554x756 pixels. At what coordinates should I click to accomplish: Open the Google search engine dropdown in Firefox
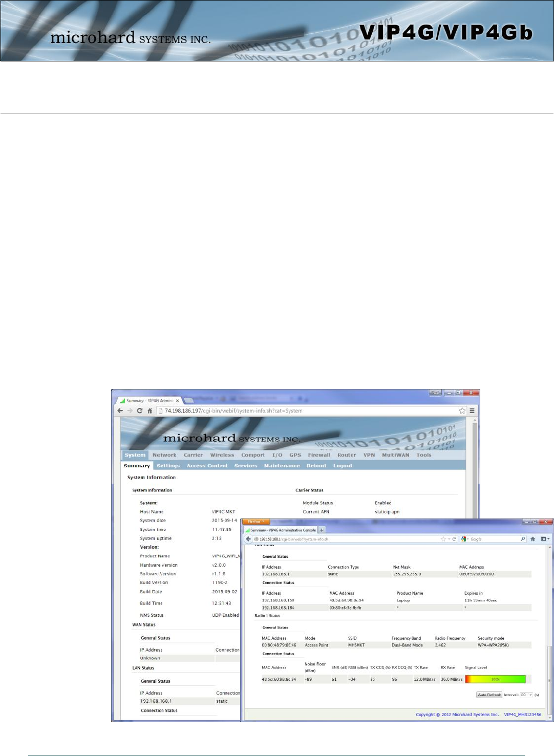pyautogui.click(x=465, y=539)
